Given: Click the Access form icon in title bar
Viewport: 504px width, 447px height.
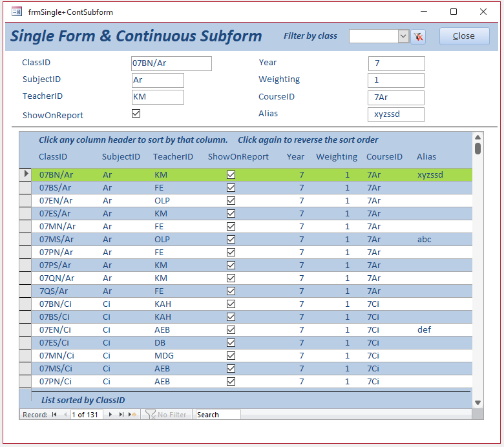Looking at the screenshot, I should [16, 12].
